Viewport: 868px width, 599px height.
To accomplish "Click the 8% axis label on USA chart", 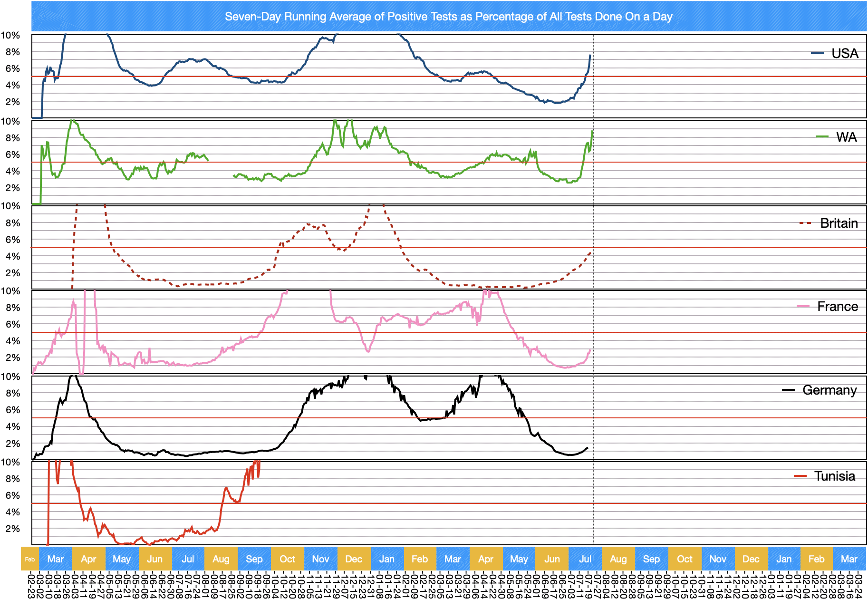I will (13, 52).
